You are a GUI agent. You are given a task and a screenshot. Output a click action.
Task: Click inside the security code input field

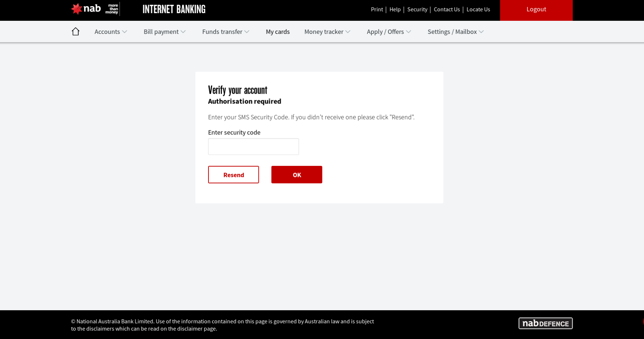(253, 146)
